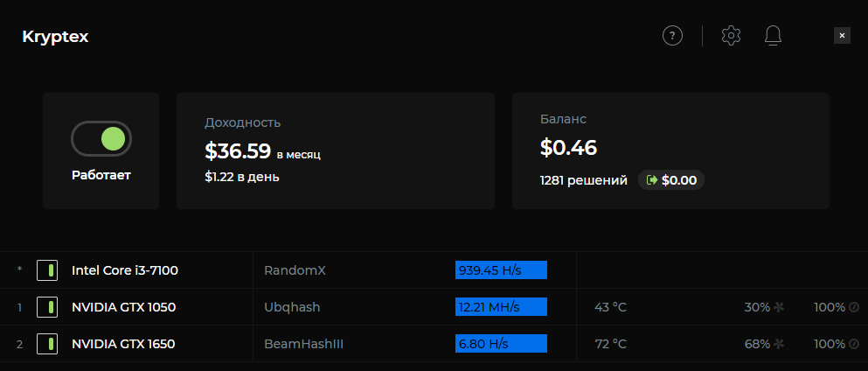Select the BeamHashIII algorithm label
This screenshot has height=371, width=868.
click(303, 344)
